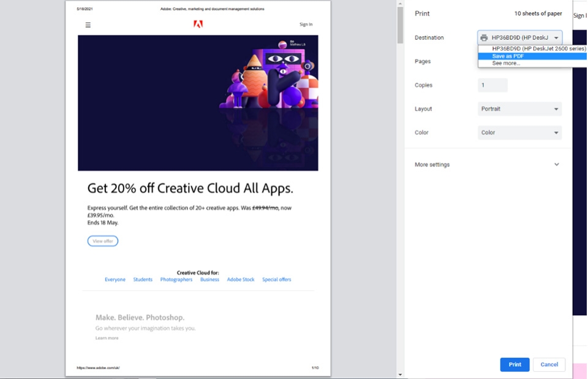Click the red Adobe logo
The image size is (588, 379).
click(198, 25)
